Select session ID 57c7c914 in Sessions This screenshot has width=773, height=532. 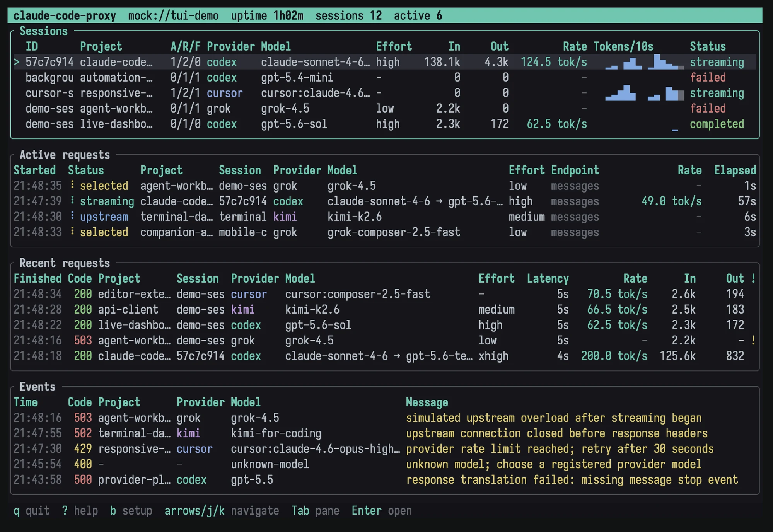click(49, 62)
